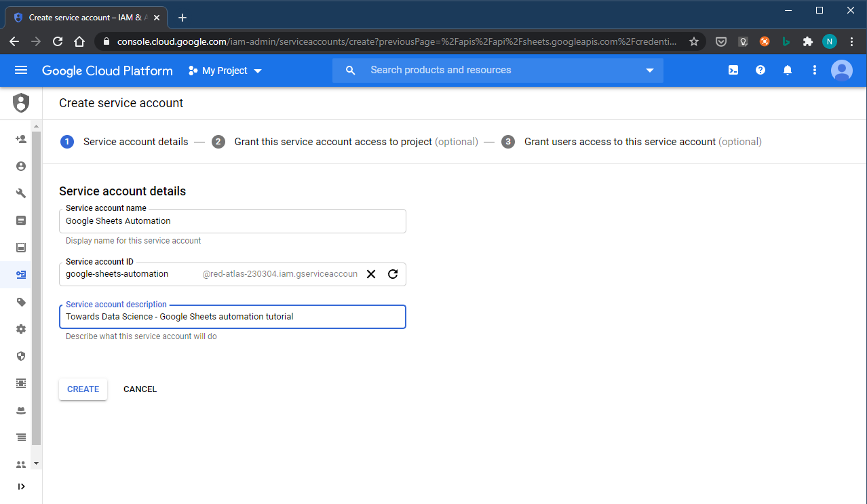Open the Audit Logs lines icon in sidebar
This screenshot has height=504, width=867.
[21, 438]
